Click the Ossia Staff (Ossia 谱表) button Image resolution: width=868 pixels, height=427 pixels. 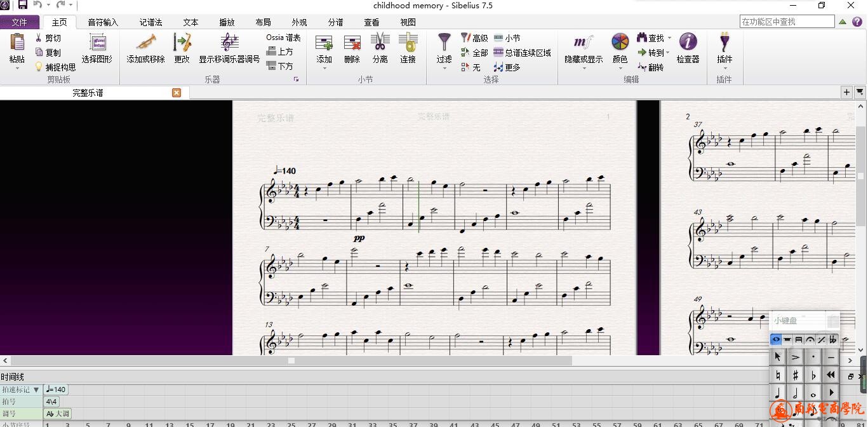[283, 38]
